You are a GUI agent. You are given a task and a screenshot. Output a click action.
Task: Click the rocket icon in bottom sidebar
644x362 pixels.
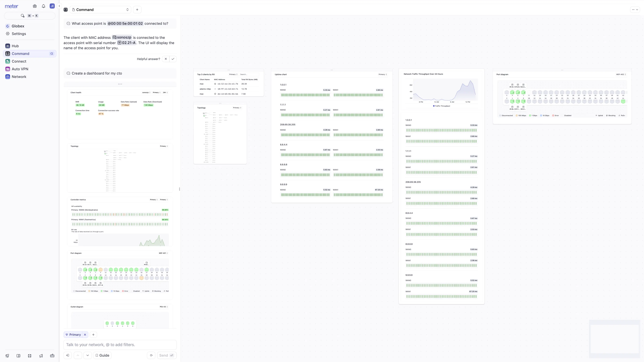pos(7,356)
